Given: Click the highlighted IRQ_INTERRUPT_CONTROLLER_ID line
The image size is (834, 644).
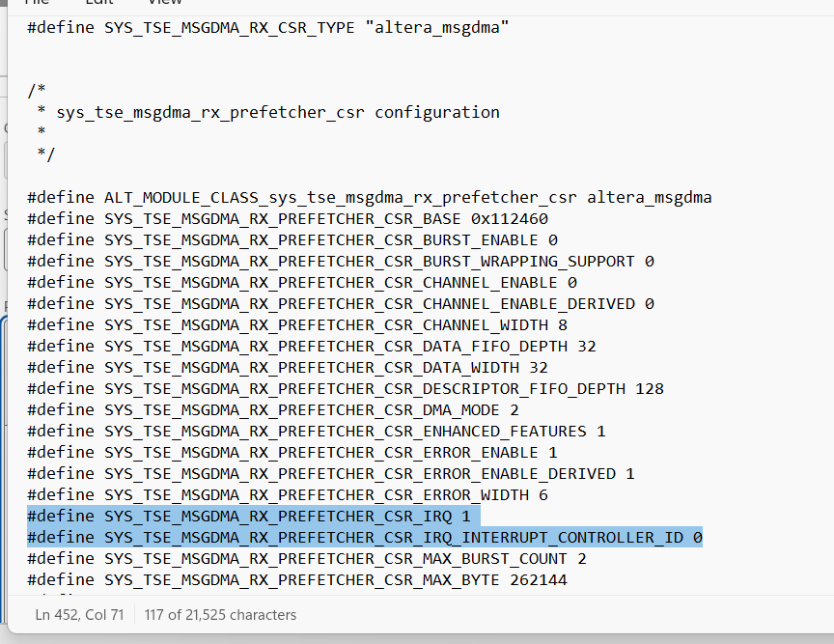Looking at the screenshot, I should (x=364, y=538).
